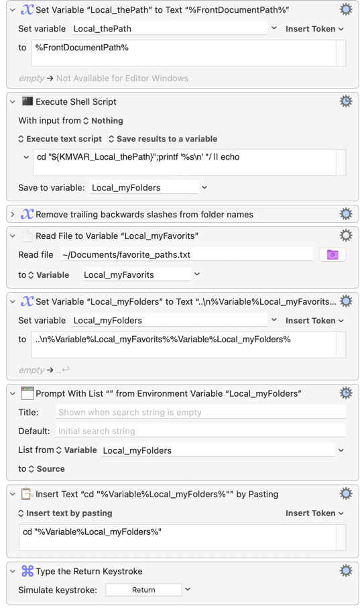Open Insert Token menu for Local_myFolders action

click(x=314, y=321)
